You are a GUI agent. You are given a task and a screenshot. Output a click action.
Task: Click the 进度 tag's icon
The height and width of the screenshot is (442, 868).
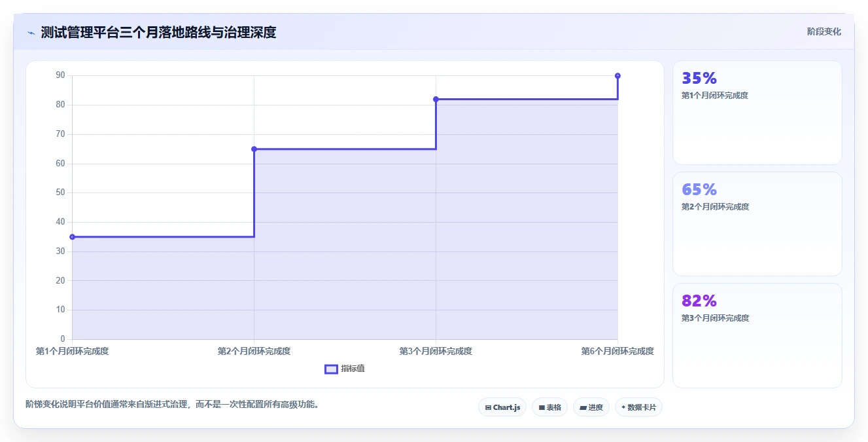pos(583,407)
